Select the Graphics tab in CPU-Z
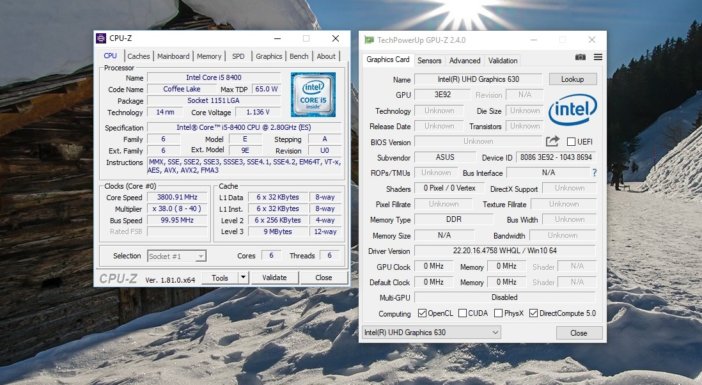This screenshot has height=385, width=702. pyautogui.click(x=269, y=56)
